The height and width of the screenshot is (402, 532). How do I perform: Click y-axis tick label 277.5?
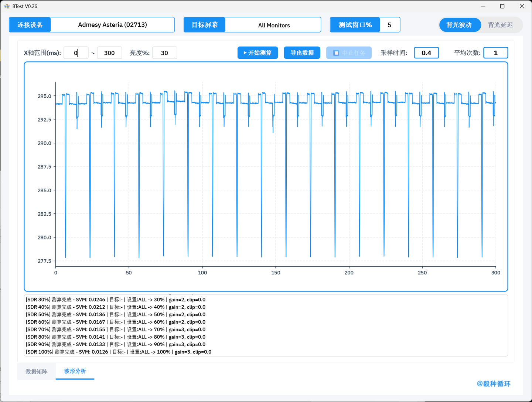point(44,261)
